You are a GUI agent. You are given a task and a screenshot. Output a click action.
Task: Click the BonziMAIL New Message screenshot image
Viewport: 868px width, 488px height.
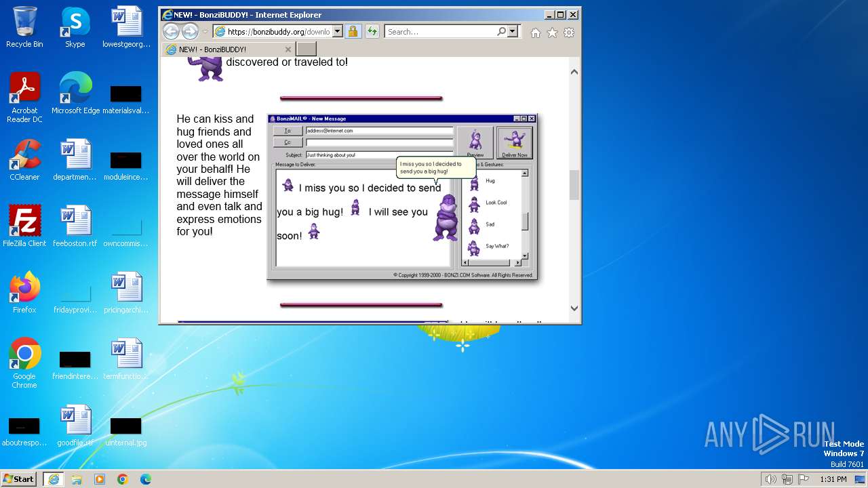402,197
